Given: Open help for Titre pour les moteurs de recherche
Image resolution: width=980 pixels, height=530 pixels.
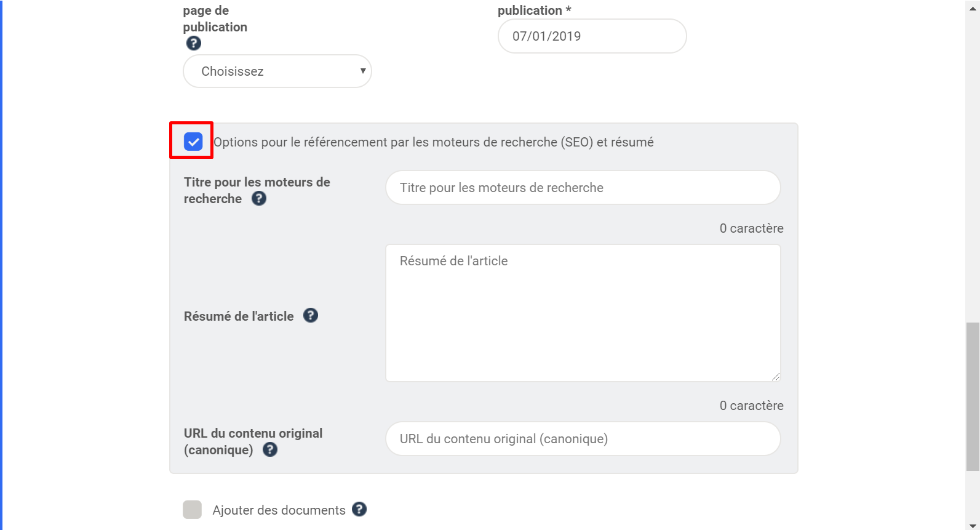Looking at the screenshot, I should (x=259, y=198).
